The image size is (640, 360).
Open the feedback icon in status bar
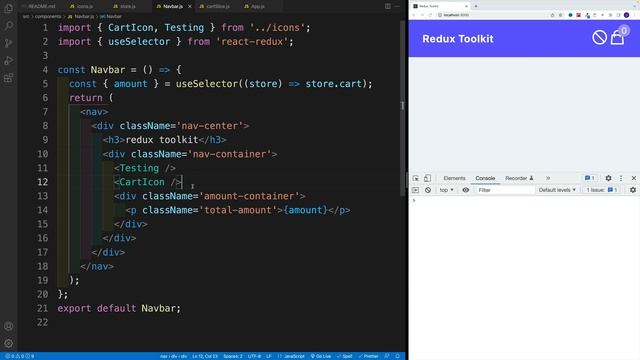387,356
